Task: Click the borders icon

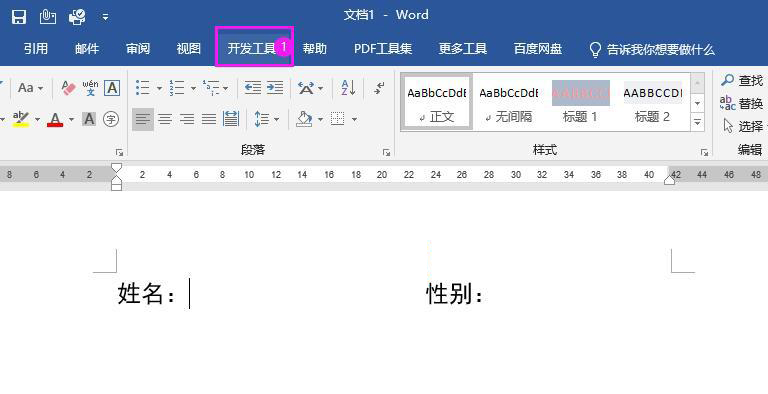Action: (337, 119)
